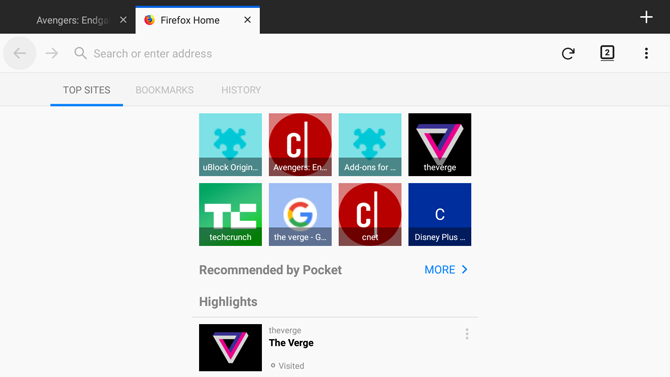The width and height of the screenshot is (670, 377).
Task: Click the theverge source label in Highlights
Action: point(285,330)
